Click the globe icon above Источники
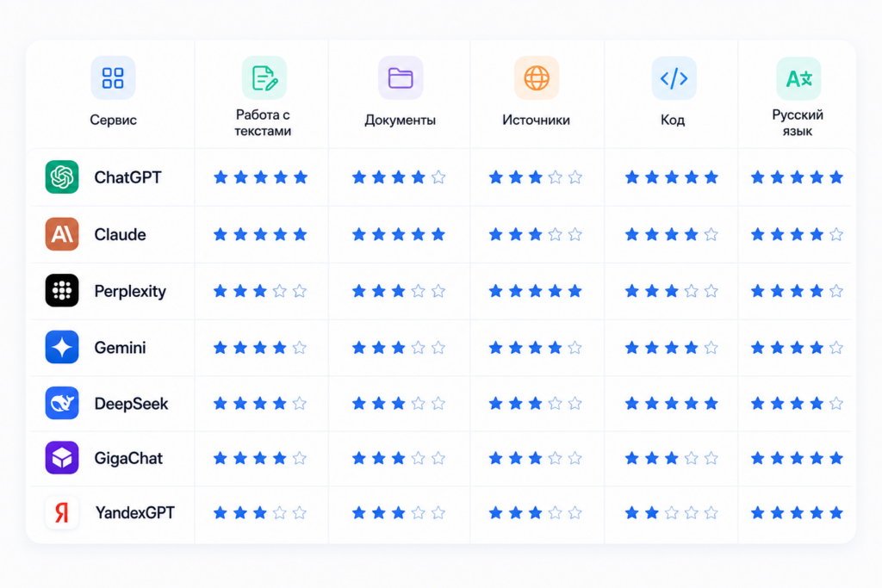 [x=537, y=77]
